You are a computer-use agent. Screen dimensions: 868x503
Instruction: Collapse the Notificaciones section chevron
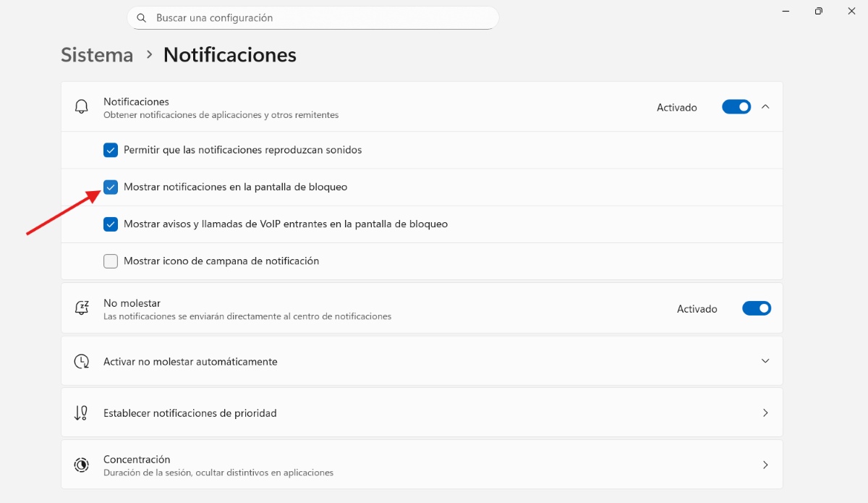coord(765,106)
